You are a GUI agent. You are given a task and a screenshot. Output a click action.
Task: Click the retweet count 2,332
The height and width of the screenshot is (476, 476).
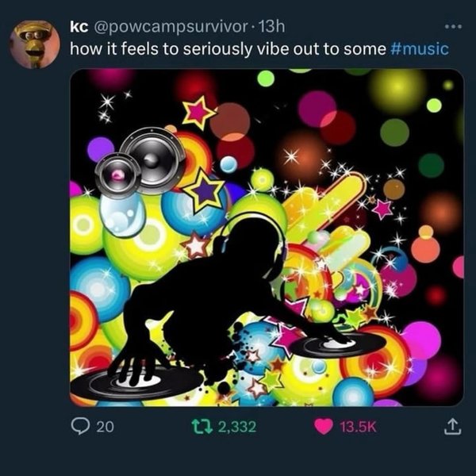coord(236,428)
